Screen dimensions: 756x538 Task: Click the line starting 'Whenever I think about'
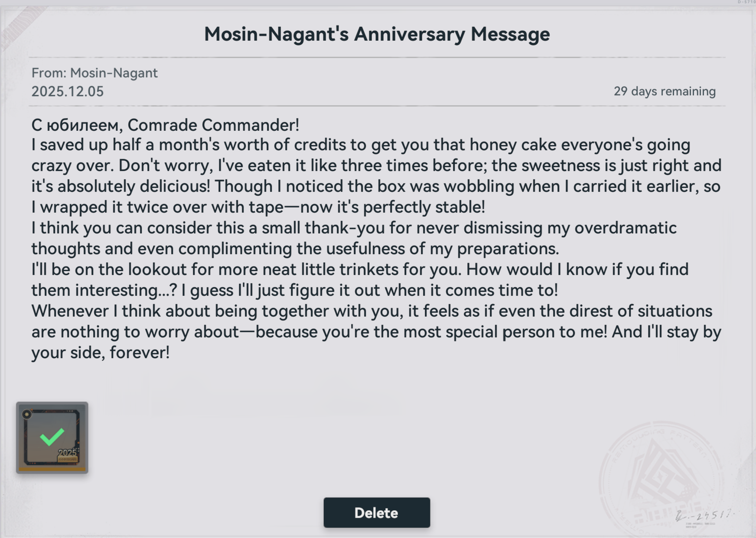[371, 311]
